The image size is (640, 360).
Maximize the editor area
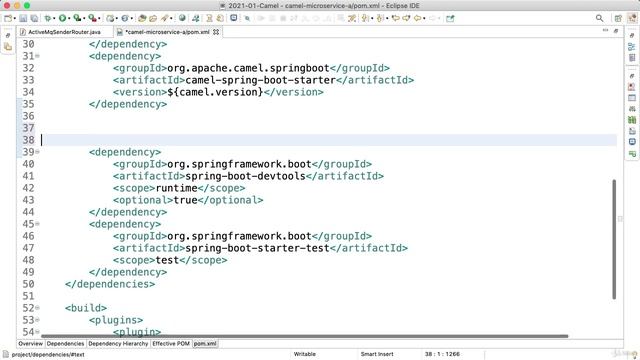616,31
